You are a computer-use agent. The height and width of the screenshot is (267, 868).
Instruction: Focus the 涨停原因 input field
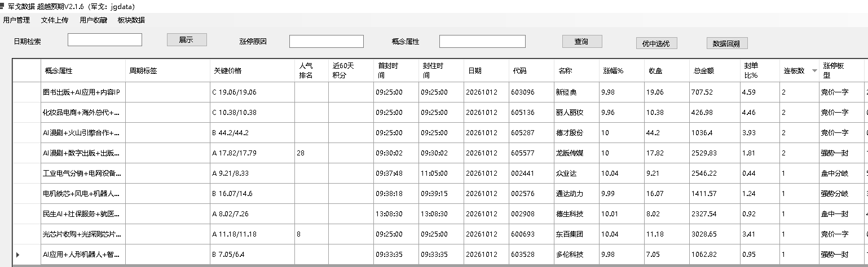click(327, 41)
